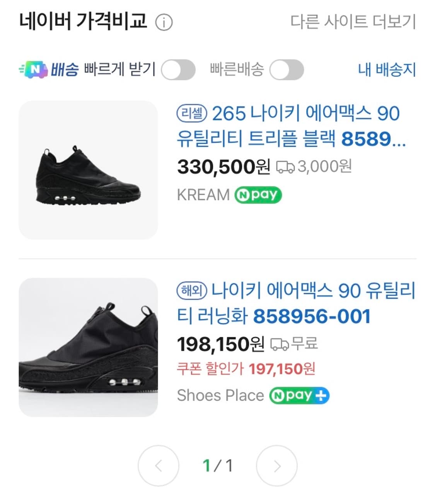The image size is (435, 504).
Task: Click the KREAM seller name
Action: click(203, 195)
